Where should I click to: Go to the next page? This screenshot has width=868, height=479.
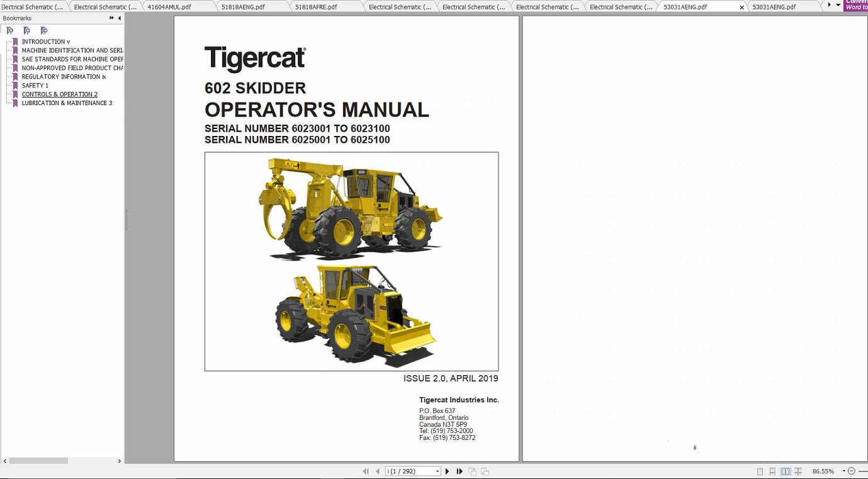pyautogui.click(x=447, y=471)
